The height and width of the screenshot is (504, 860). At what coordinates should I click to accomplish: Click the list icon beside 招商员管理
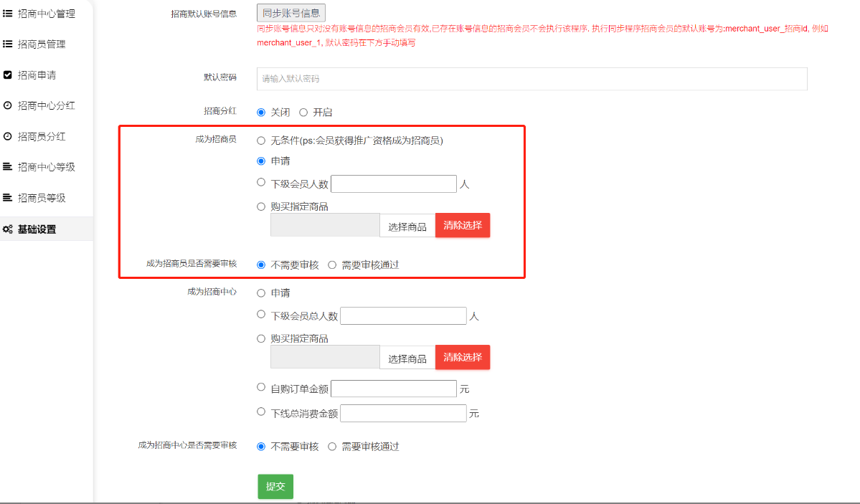[8, 44]
